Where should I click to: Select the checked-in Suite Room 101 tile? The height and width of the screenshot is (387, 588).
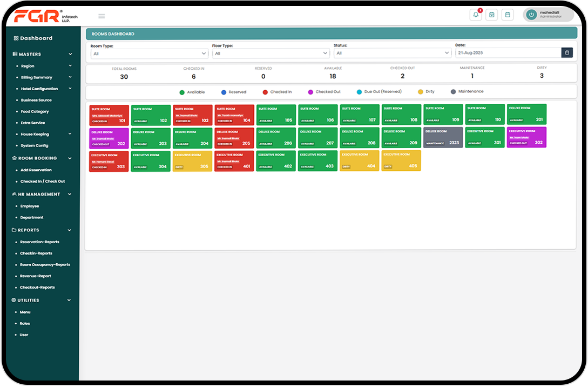(109, 115)
